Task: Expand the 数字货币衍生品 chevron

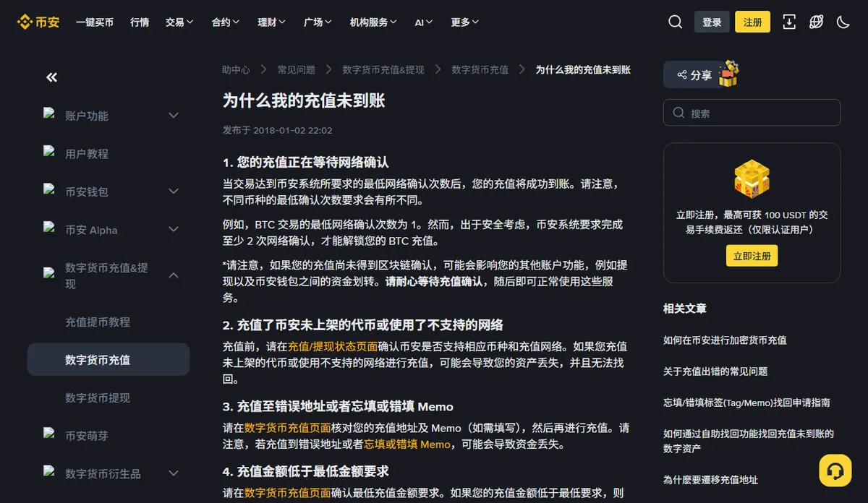Action: point(174,473)
